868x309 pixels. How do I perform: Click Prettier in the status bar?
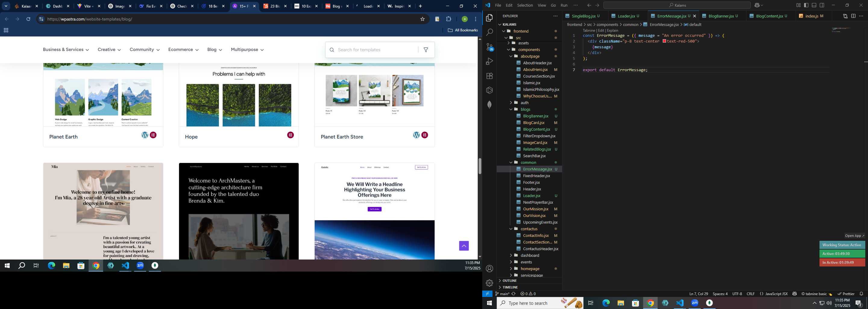pyautogui.click(x=846, y=294)
